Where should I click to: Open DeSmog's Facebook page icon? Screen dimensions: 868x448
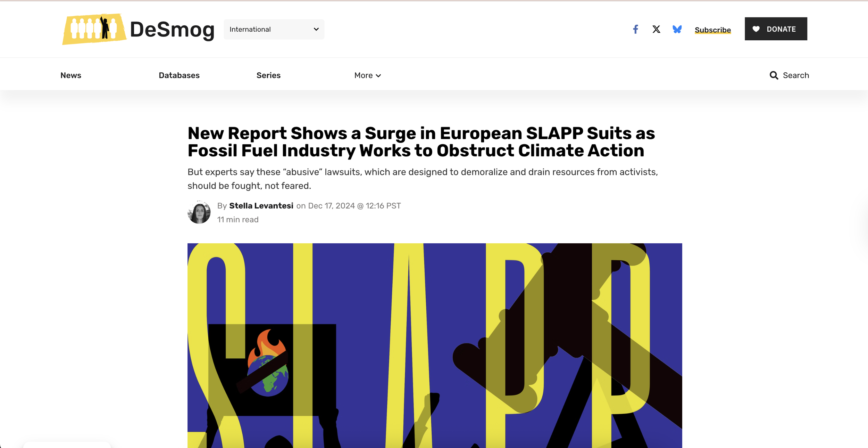click(635, 29)
